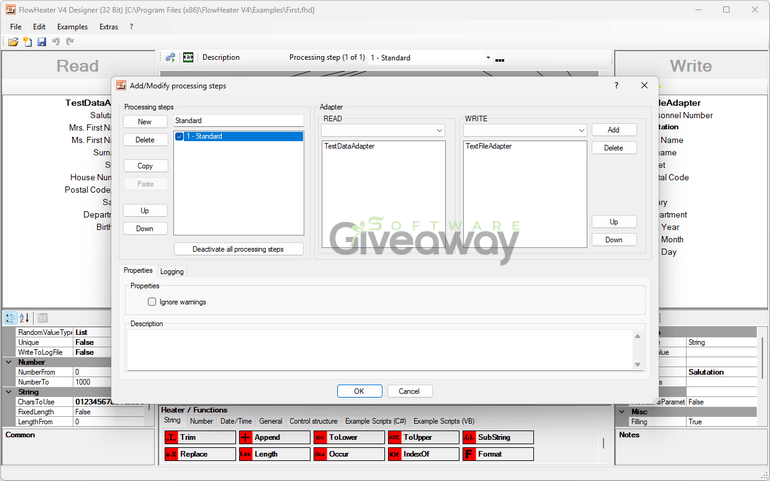Click Delete in the Adapter group
The width and height of the screenshot is (770, 481).
coord(614,148)
